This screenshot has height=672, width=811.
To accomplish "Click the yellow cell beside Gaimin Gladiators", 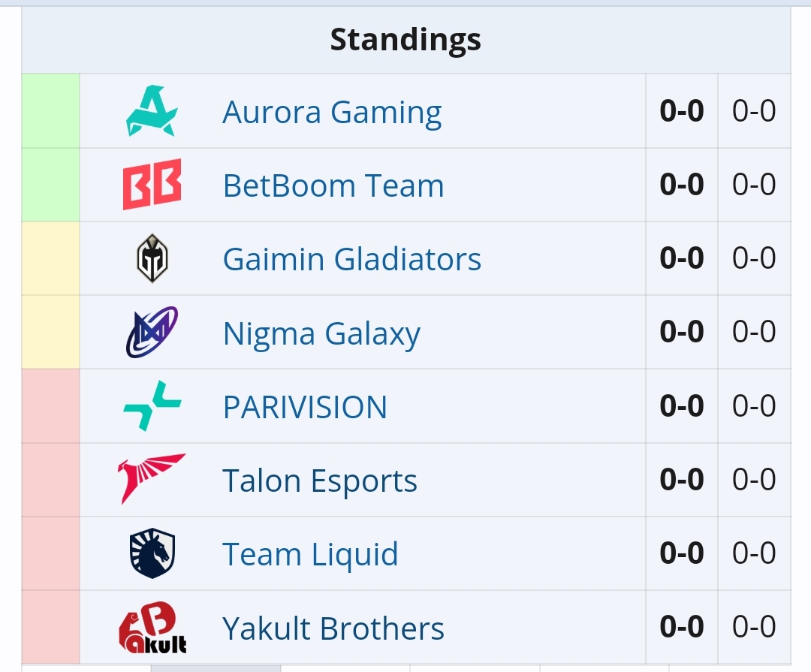I will coord(50,258).
